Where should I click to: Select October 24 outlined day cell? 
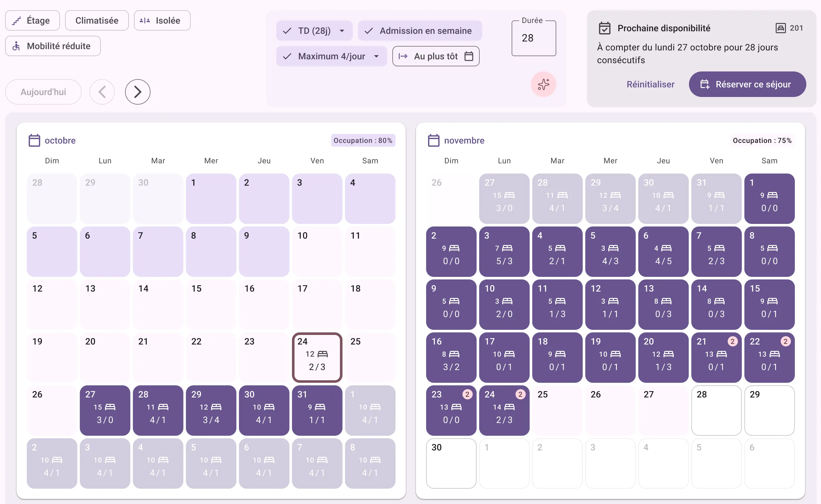point(317,357)
